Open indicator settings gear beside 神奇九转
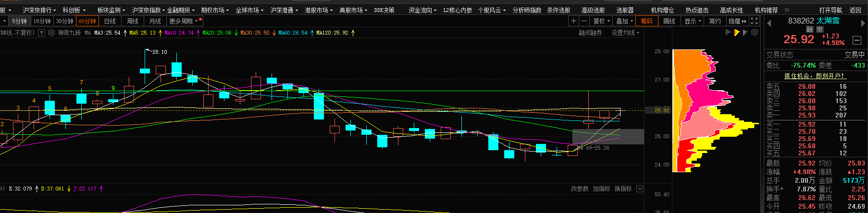 tap(51, 33)
